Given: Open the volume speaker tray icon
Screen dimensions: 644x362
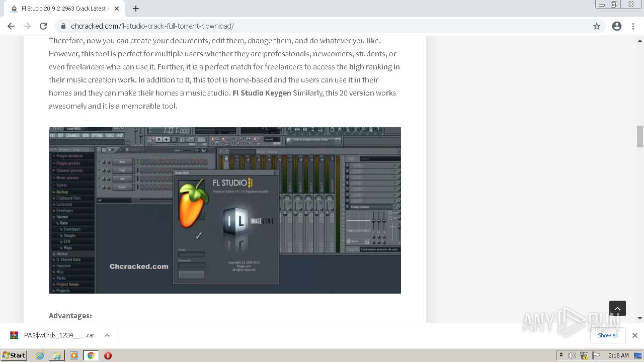Looking at the screenshot, I should coord(572,355).
